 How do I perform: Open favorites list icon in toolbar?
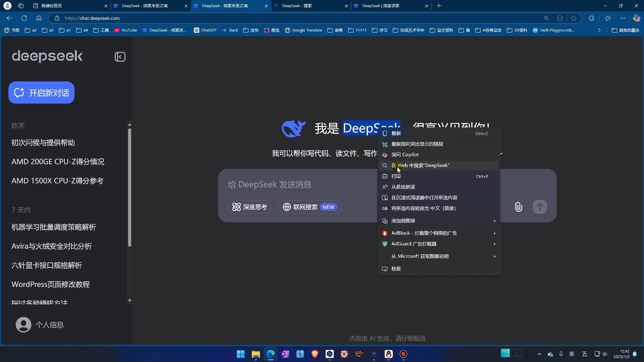coord(608,18)
